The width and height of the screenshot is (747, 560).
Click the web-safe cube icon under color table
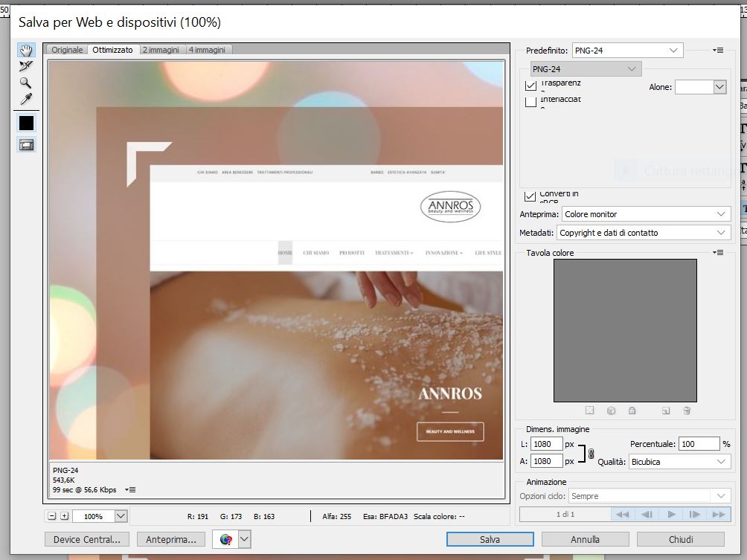tap(612, 411)
